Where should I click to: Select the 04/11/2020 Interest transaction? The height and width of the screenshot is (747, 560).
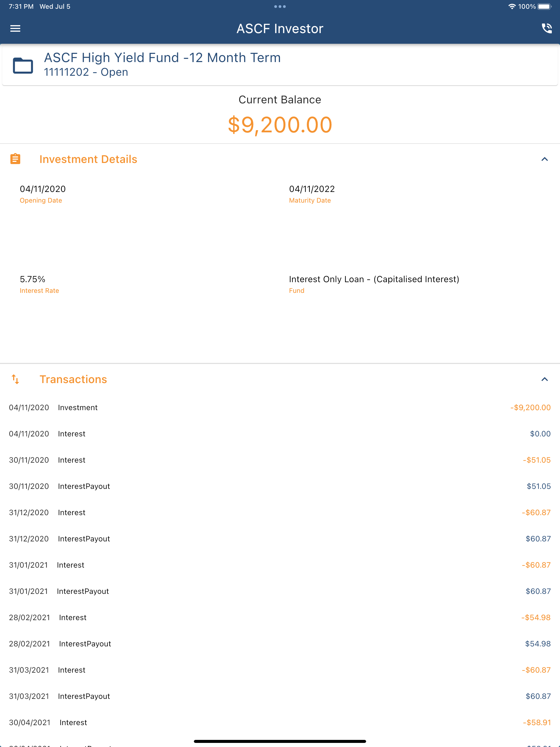280,434
